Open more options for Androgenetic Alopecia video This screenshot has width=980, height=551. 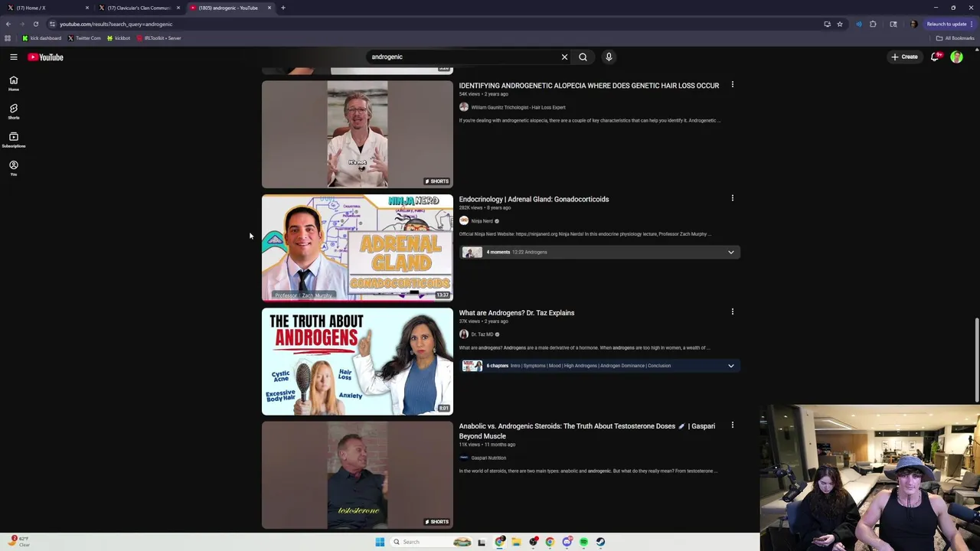coord(732,84)
